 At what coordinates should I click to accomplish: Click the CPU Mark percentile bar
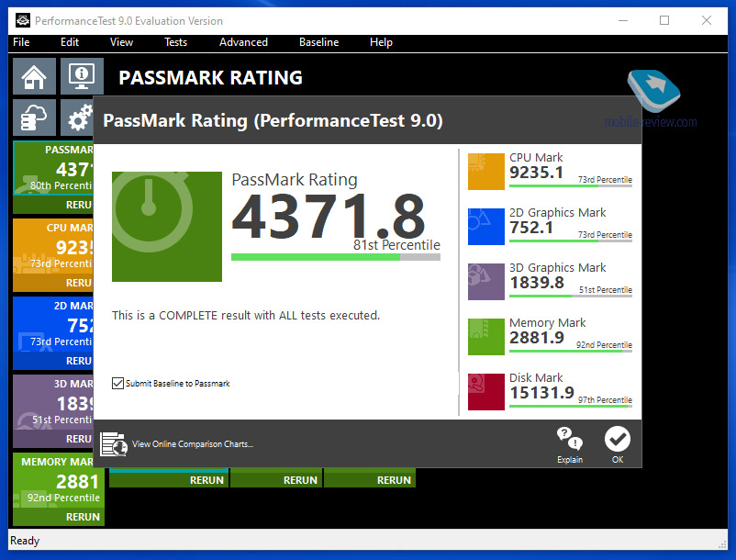pos(570,185)
